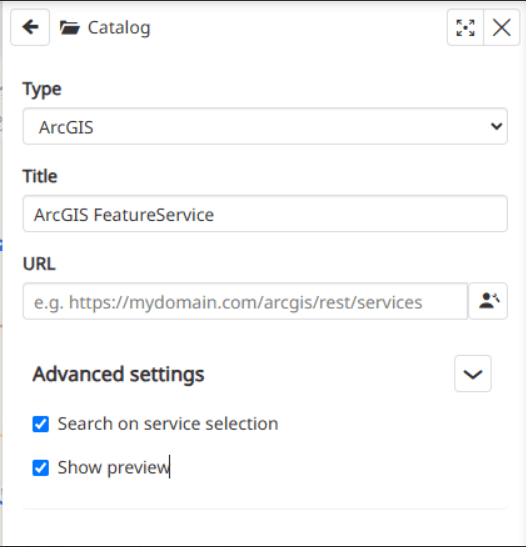Viewport: 526px width, 547px height.
Task: Go back with the left arrow button
Action: click(30, 27)
